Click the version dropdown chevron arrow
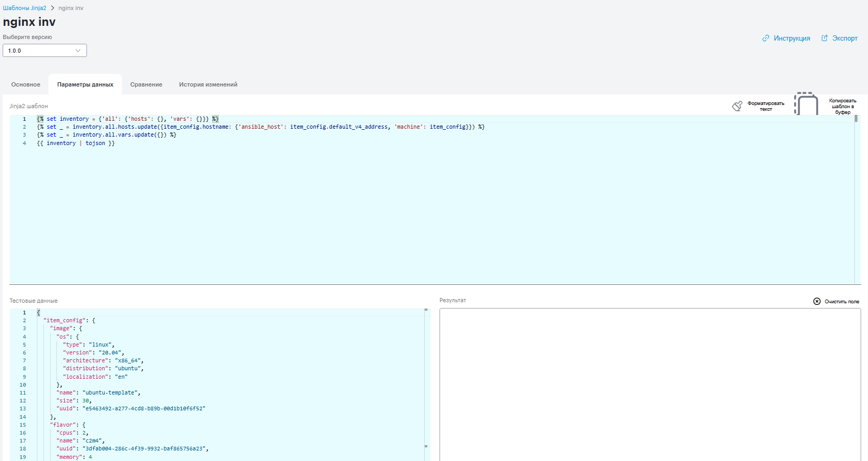868x461 pixels. (78, 51)
